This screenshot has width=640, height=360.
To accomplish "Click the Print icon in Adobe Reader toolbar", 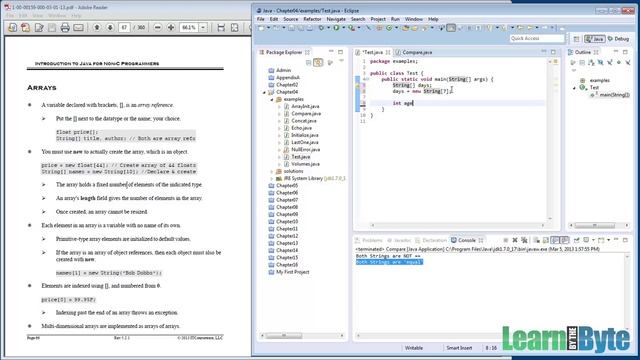I will (x=65, y=27).
